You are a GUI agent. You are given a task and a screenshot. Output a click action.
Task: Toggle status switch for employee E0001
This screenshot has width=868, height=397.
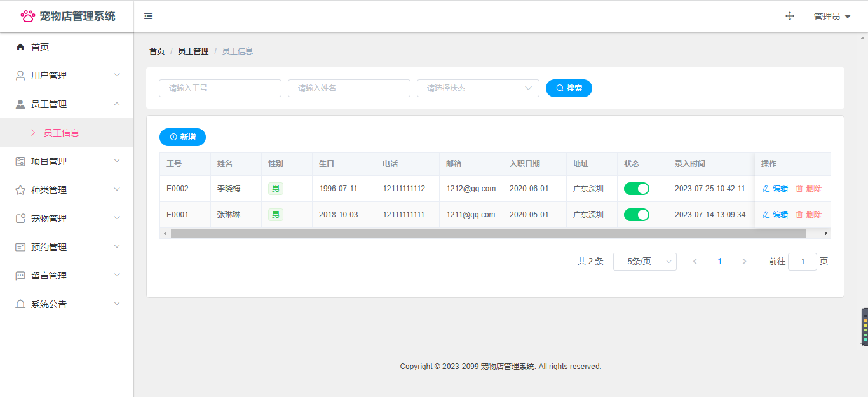636,215
